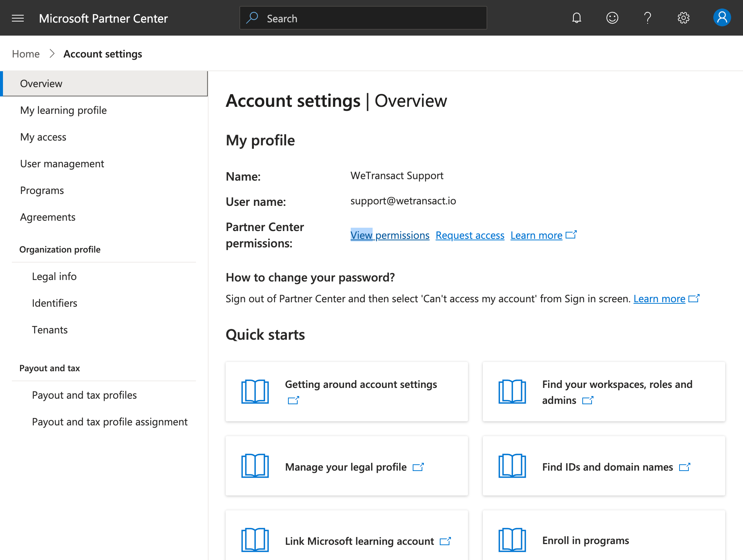
Task: Open the user account avatar
Action: [722, 18]
